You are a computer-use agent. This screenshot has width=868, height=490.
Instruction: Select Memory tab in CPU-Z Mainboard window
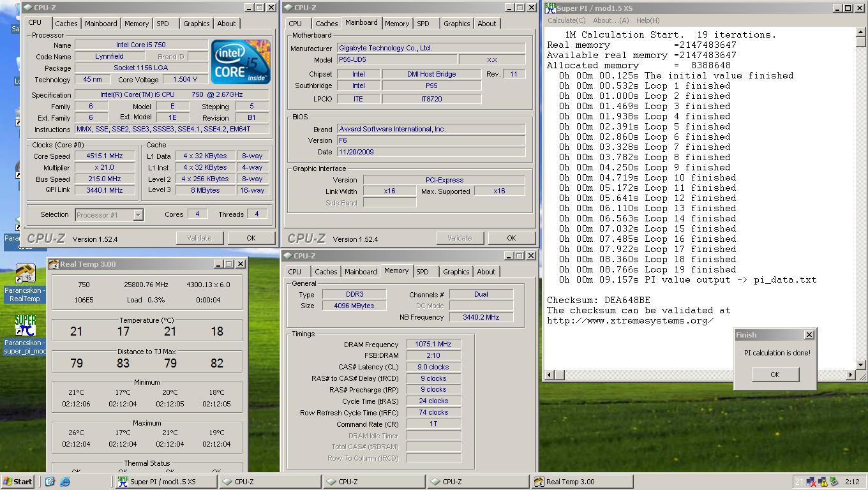[x=397, y=24]
